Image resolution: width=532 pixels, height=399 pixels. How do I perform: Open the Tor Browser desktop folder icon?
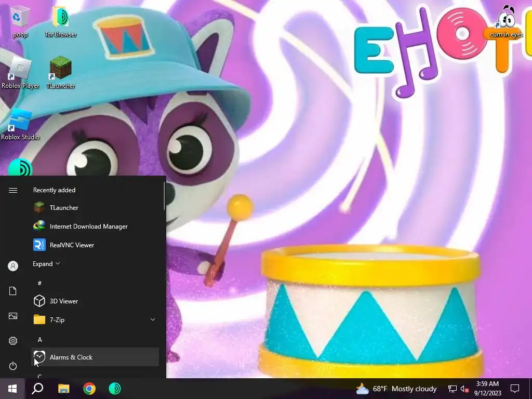point(61,21)
